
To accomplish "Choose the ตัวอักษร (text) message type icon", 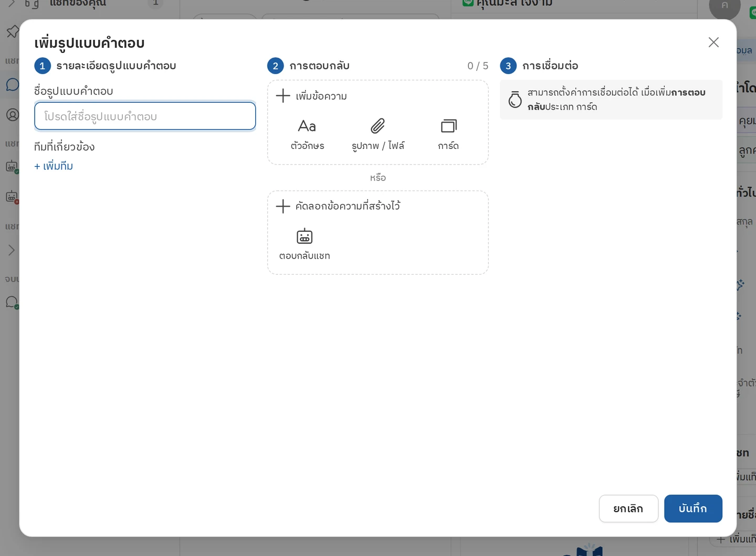I will (x=307, y=126).
